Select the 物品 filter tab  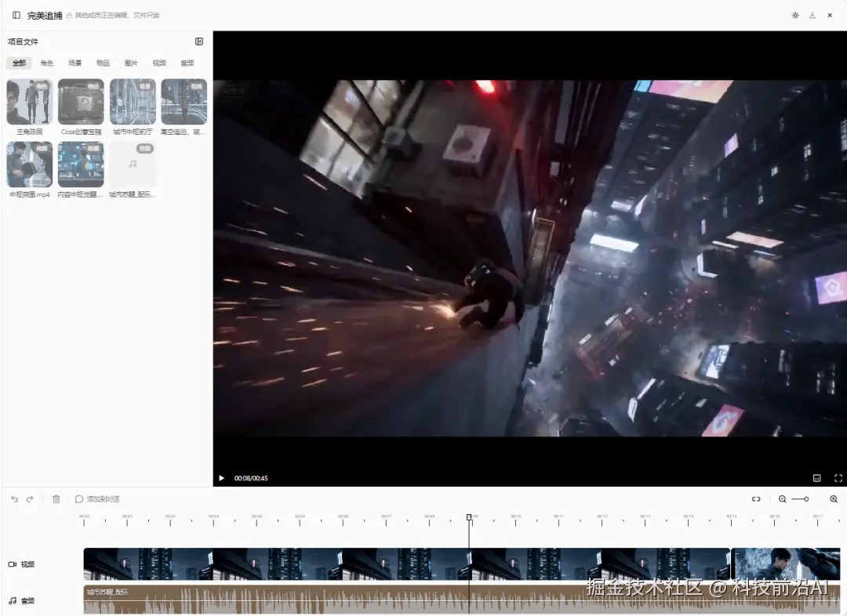[104, 63]
